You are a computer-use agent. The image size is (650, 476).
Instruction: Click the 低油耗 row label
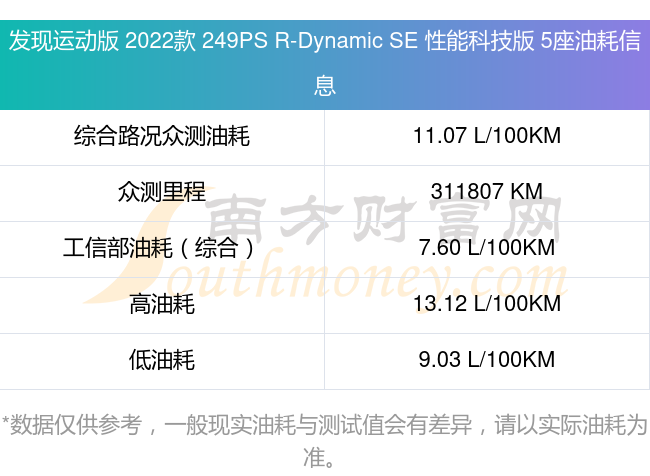162,360
